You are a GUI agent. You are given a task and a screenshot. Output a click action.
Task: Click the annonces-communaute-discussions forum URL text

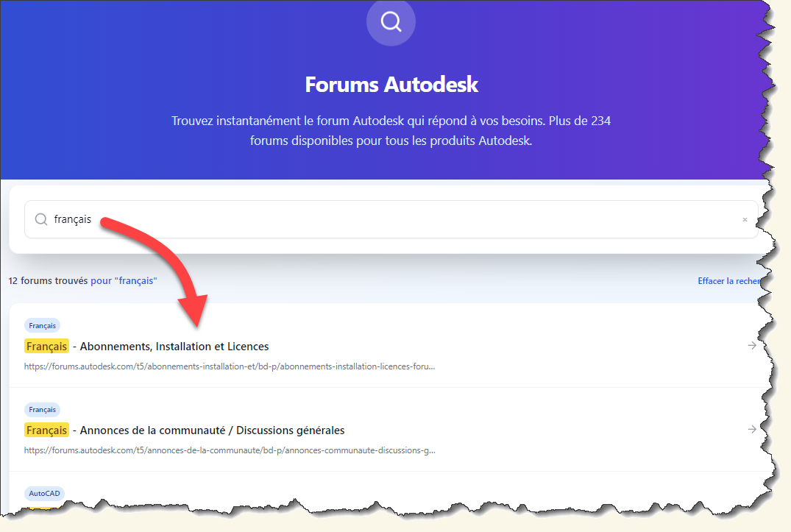230,450
